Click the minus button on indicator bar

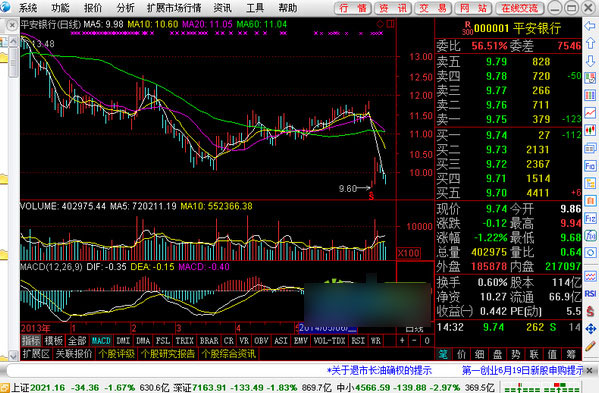pyautogui.click(x=414, y=341)
